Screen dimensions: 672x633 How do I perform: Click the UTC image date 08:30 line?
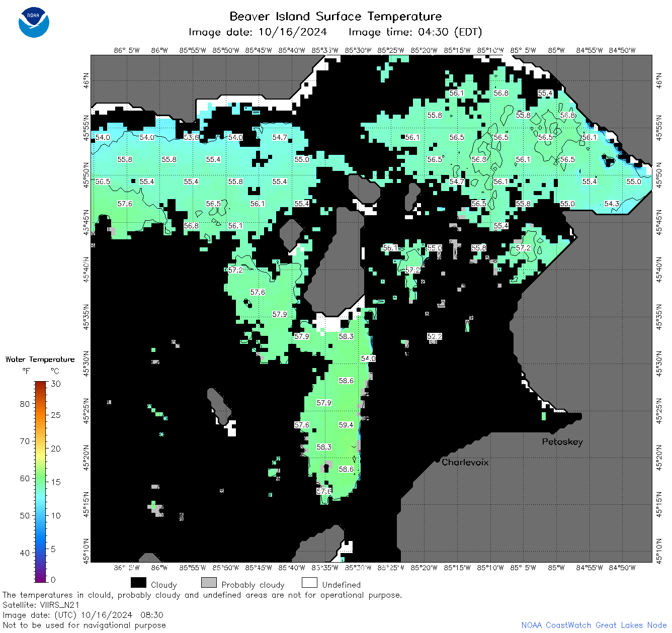(83, 615)
